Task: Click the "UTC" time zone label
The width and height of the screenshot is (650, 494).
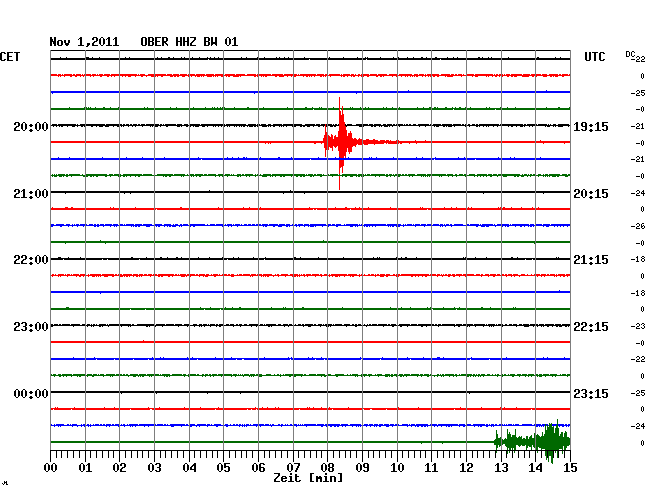Action: 594,57
